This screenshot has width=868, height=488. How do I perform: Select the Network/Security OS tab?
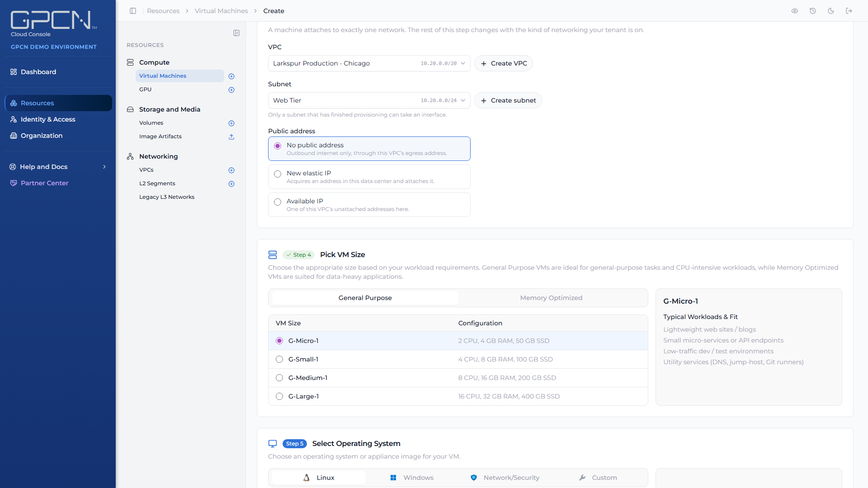[x=505, y=478]
